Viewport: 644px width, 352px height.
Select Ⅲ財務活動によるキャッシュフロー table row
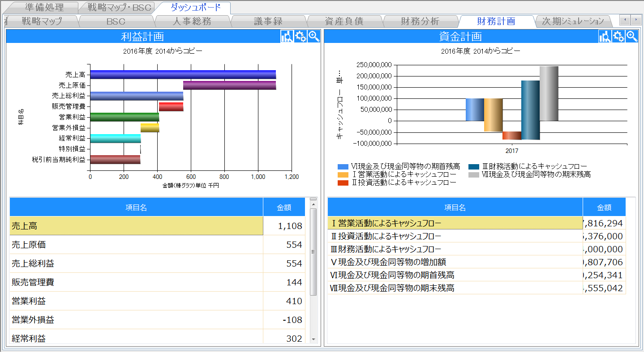tap(455, 249)
